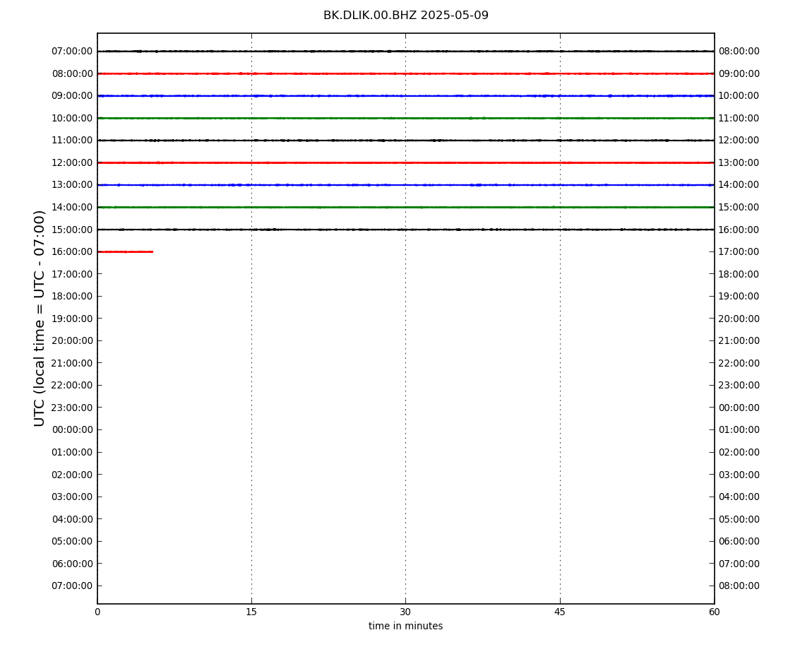
Task: Click left-axis label 10:00:00 beside green trace
Action: click(72, 118)
